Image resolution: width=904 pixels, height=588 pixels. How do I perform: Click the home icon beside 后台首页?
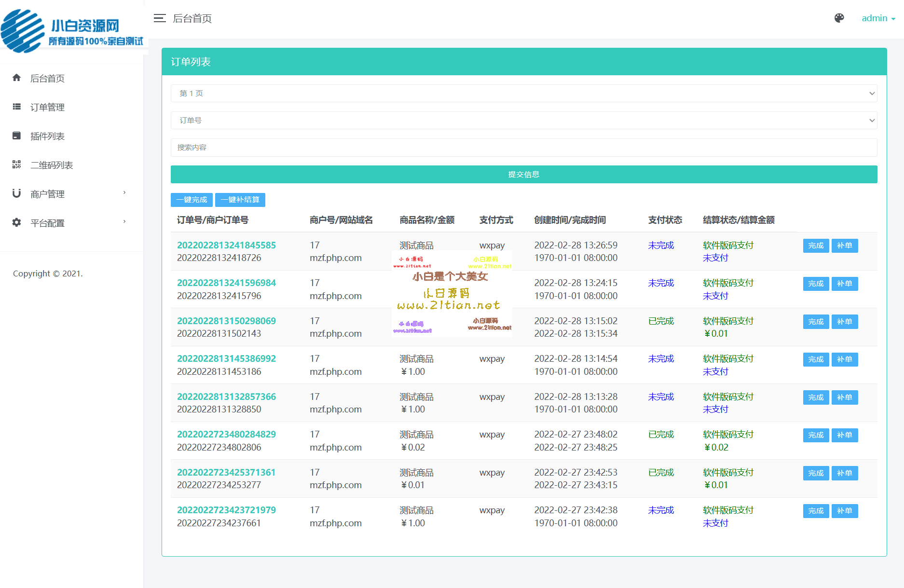tap(17, 78)
